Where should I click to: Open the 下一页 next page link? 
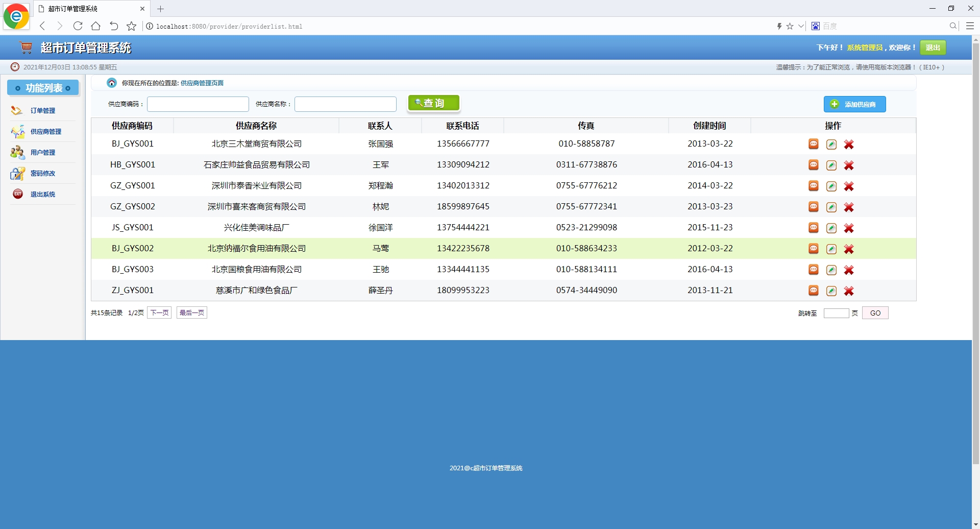pos(159,312)
